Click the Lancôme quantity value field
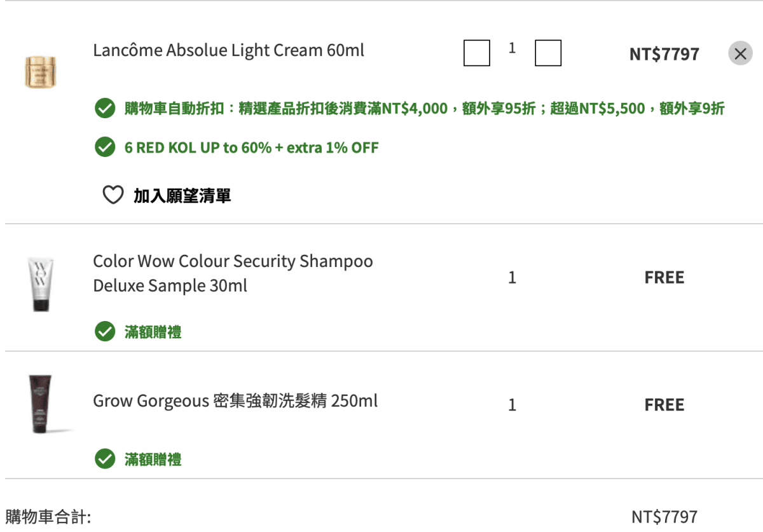 coord(512,48)
